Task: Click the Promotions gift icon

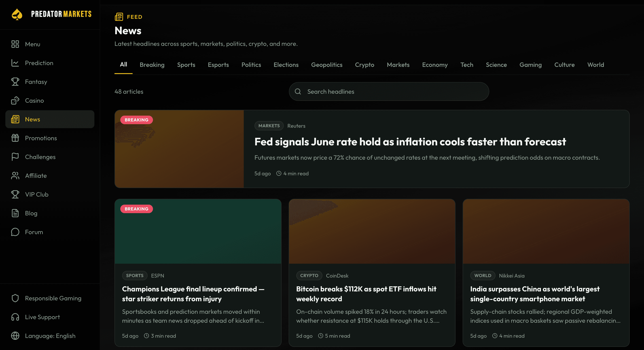Action: (15, 138)
